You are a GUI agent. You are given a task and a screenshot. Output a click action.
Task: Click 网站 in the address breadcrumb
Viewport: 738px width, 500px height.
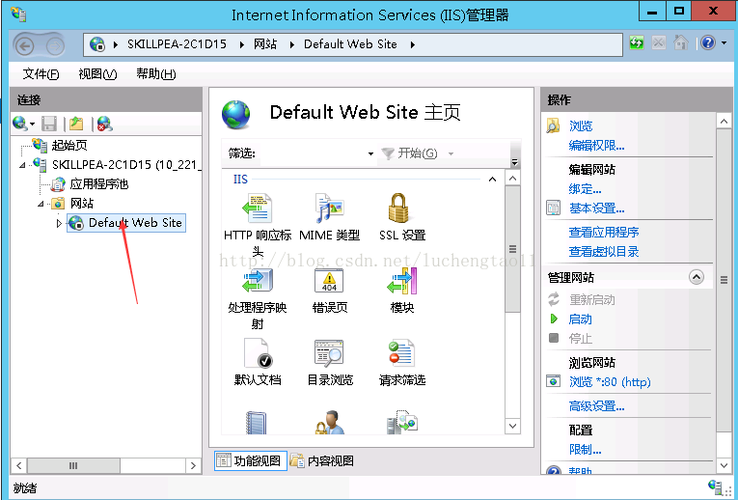[x=265, y=44]
